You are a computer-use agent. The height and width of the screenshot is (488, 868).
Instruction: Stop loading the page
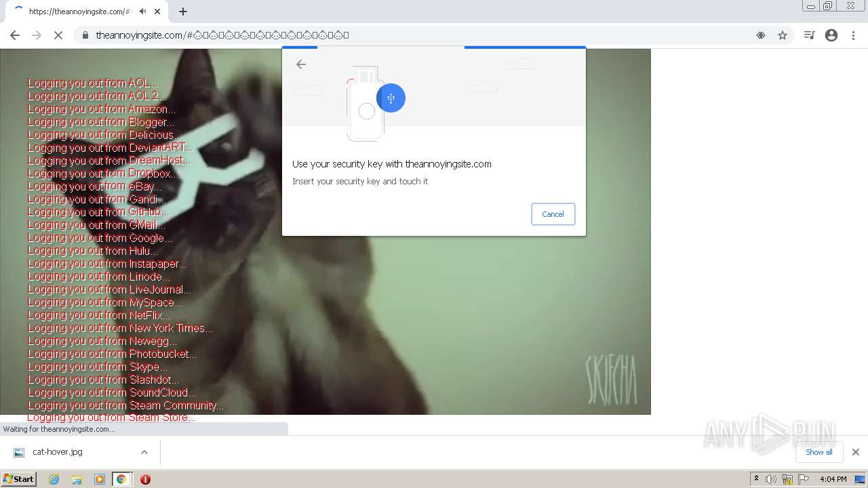click(x=58, y=35)
